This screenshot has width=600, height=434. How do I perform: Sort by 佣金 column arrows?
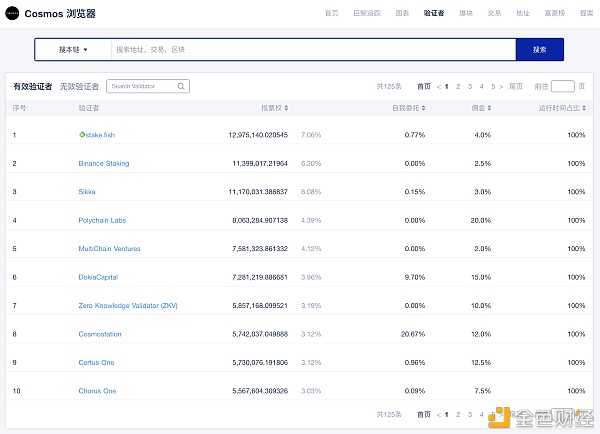489,108
